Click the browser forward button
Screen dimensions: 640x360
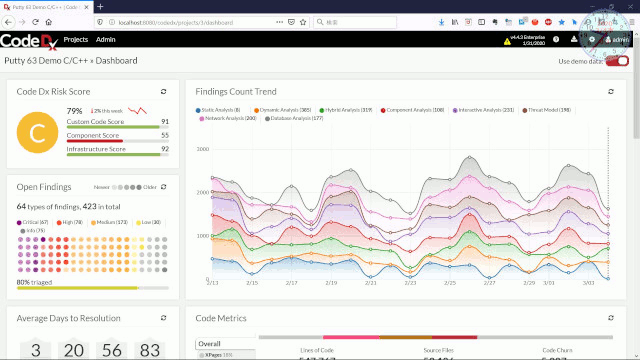(x=22, y=22)
